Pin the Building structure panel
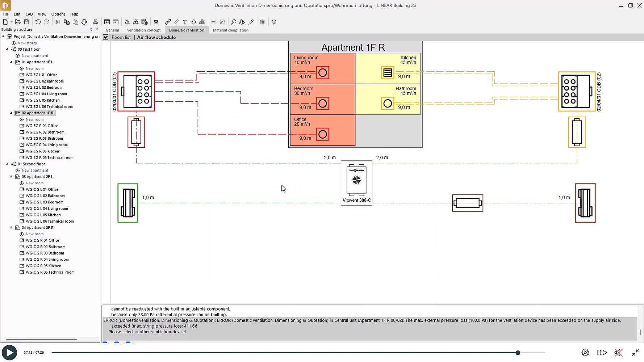Image resolution: width=644 pixels, height=362 pixels. pos(91,30)
